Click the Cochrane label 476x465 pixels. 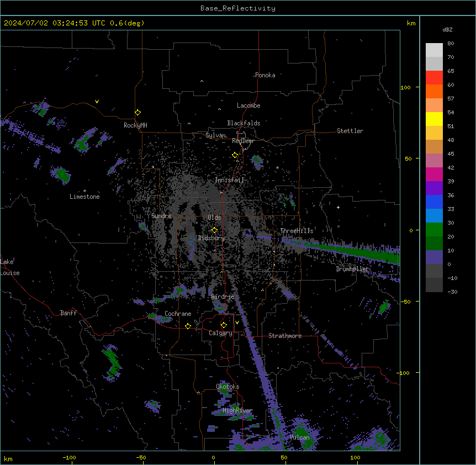178,314
